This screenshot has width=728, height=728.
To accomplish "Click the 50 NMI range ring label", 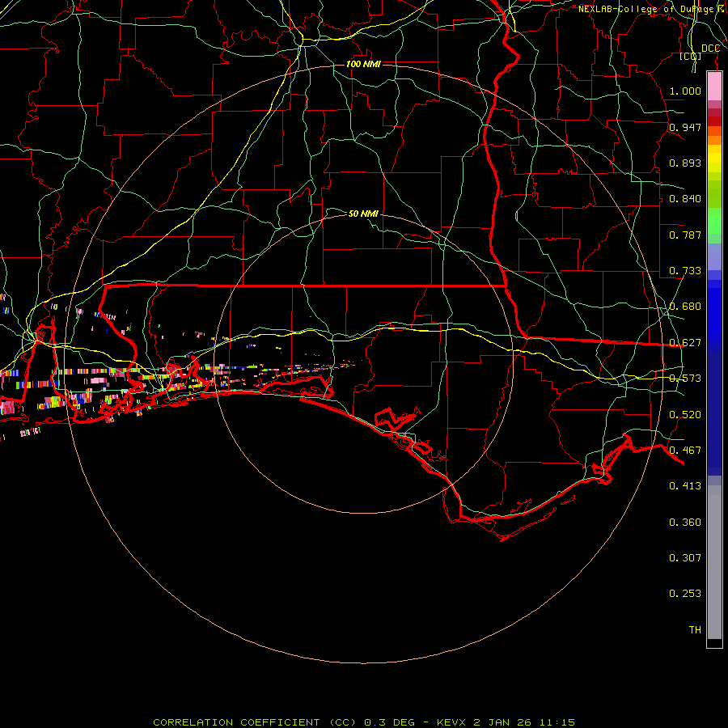I will [363, 214].
